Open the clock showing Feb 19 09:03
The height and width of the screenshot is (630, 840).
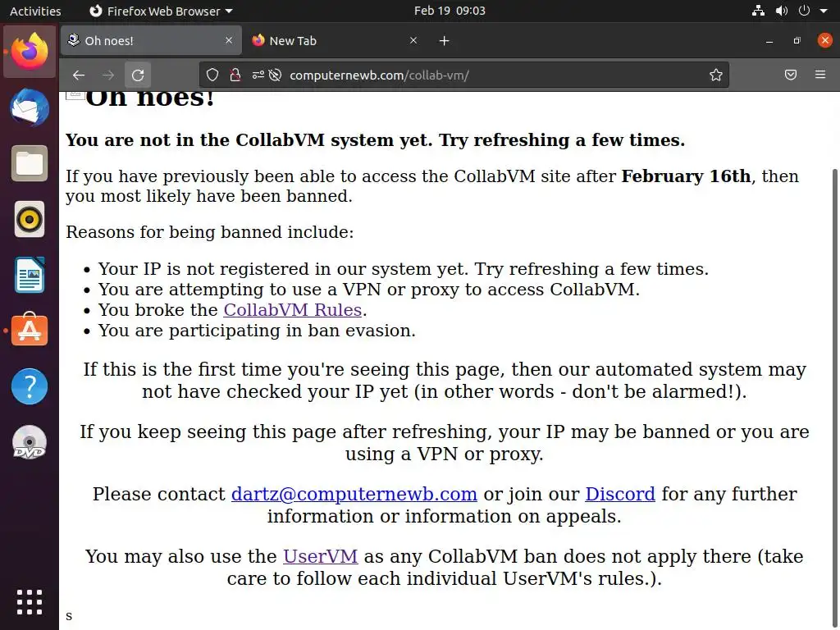pos(450,11)
